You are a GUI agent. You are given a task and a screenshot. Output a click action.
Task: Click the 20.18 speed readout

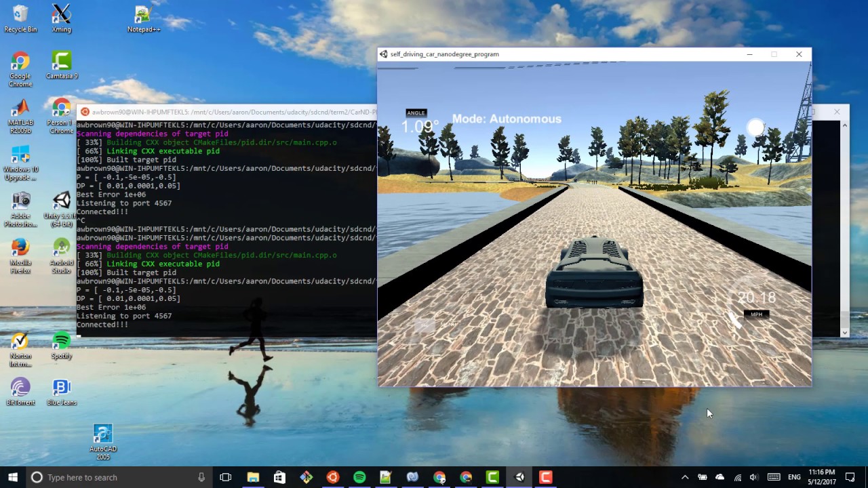[756, 298]
